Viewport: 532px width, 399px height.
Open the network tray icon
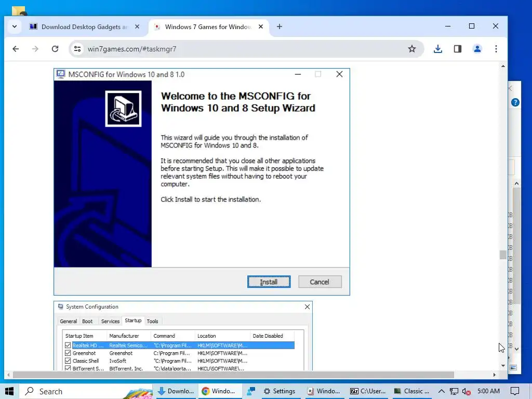(x=454, y=392)
